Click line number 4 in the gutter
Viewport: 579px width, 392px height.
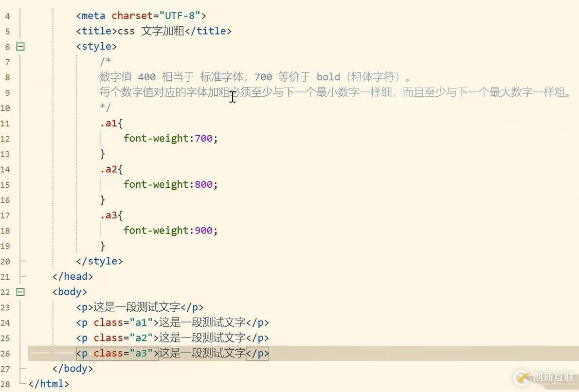(7, 15)
